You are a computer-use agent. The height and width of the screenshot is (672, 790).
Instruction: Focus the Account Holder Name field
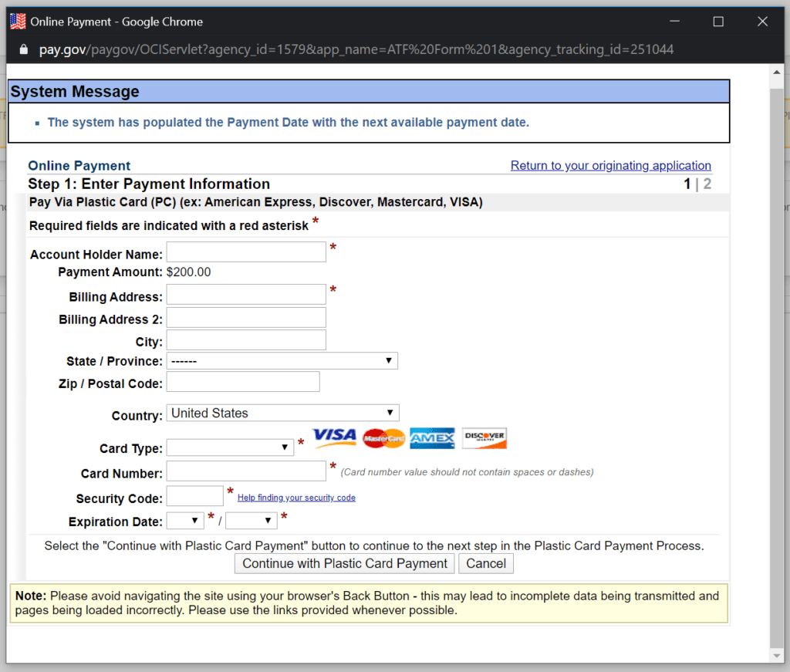tap(246, 252)
